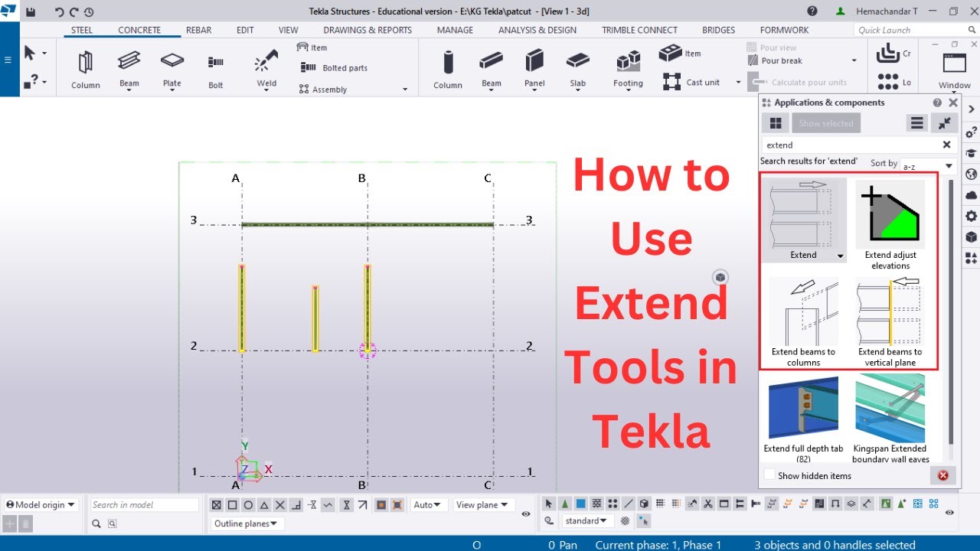Enable the Show hidden items checkbox
This screenshot has height=551, width=980.
(x=770, y=475)
